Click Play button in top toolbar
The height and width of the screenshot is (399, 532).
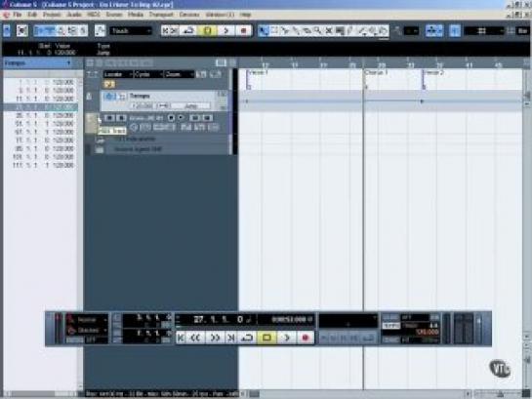225,31
